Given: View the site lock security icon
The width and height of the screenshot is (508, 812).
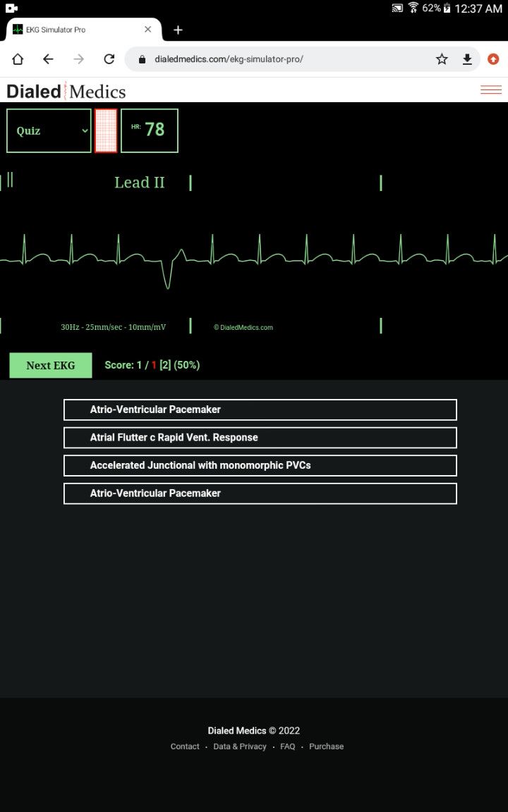Looking at the screenshot, I should point(142,59).
